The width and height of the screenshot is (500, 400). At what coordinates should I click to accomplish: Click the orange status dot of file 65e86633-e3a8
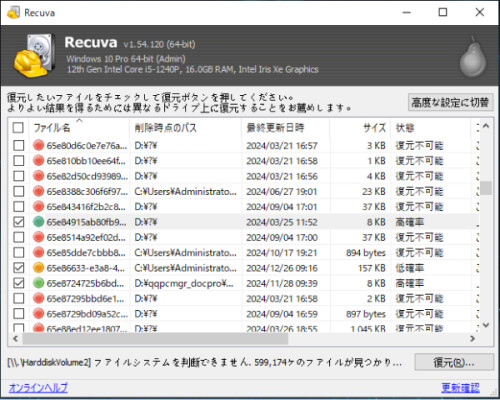point(39,268)
